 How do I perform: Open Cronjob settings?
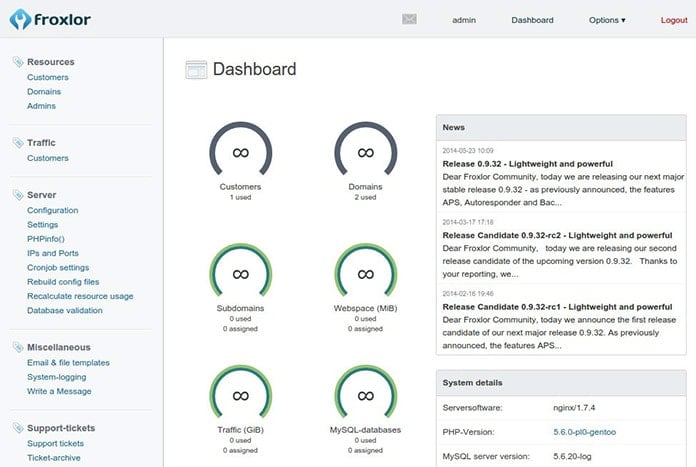[58, 267]
